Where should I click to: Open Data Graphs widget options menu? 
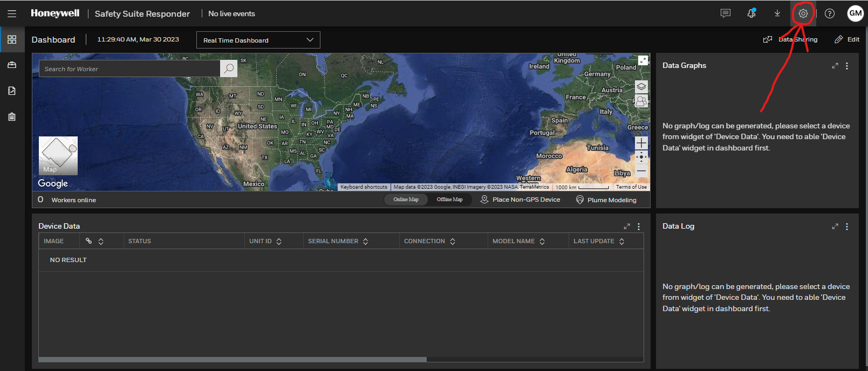846,66
